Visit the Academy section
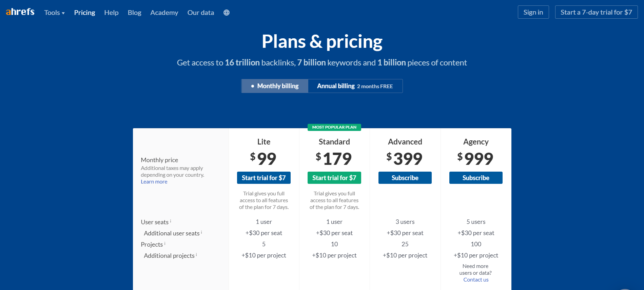 (x=164, y=13)
